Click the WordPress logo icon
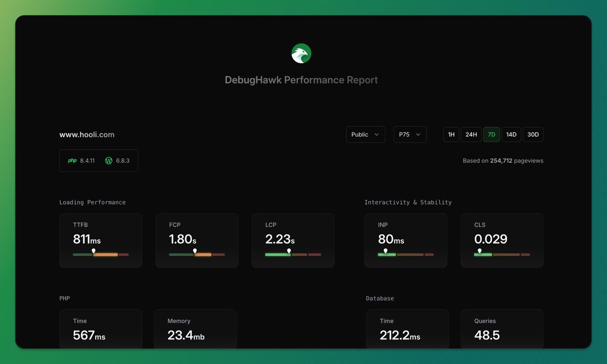Screen dimensions: 607x364 click(108, 161)
